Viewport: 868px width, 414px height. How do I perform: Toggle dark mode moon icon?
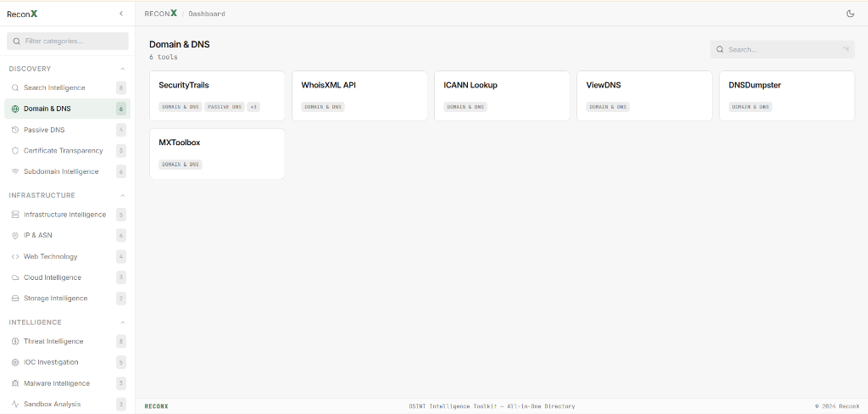tap(850, 14)
